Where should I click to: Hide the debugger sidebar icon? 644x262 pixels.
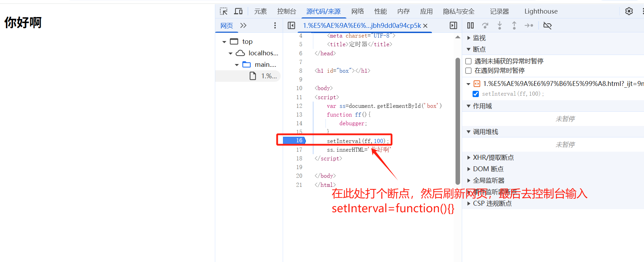click(x=453, y=25)
